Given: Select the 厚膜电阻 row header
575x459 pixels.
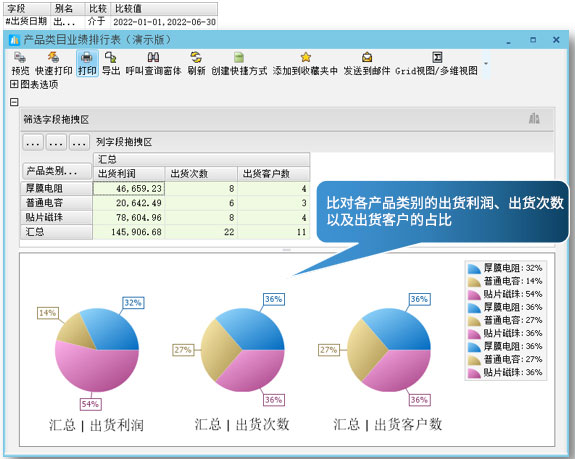Looking at the screenshot, I should pos(56,188).
